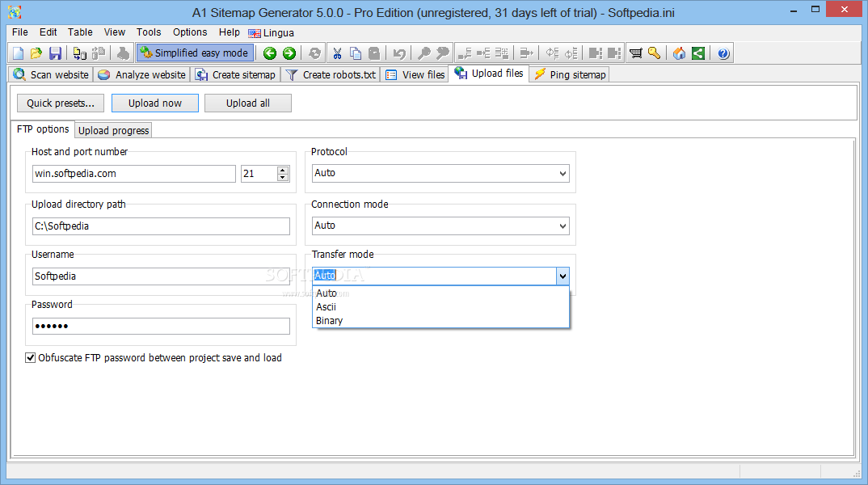Screen dimensions: 868x485
Task: Click the document-to-database transfer icon
Action: (x=80, y=53)
